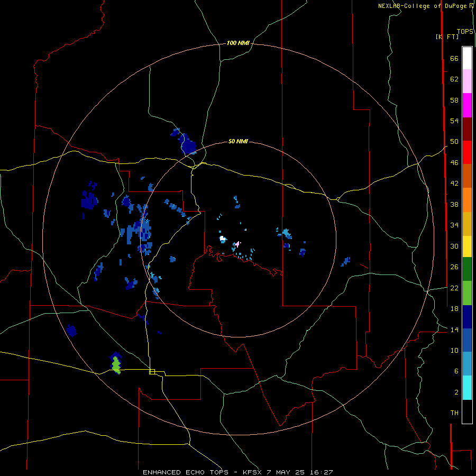Pick the light blue 6 kft legend swatch
476x476 pixels.
coord(467,364)
